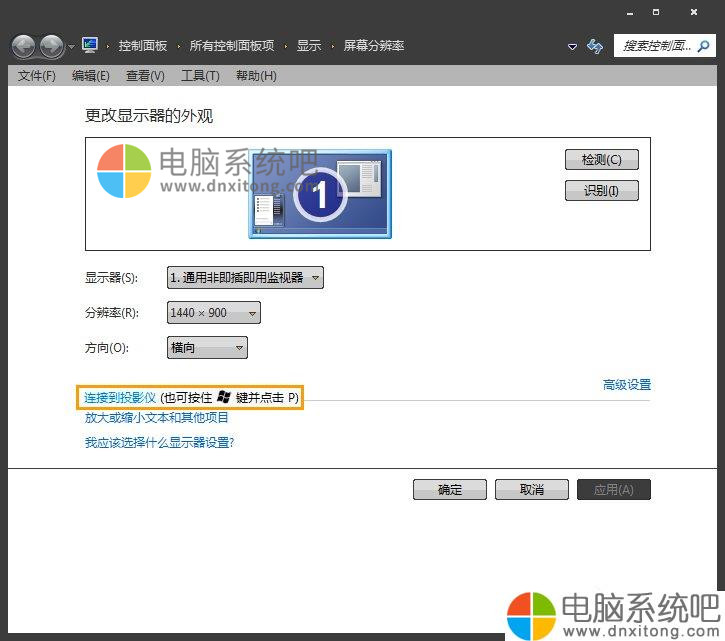Click the Control Panel monitor icon in address bar
The image size is (725, 641).
point(90,45)
